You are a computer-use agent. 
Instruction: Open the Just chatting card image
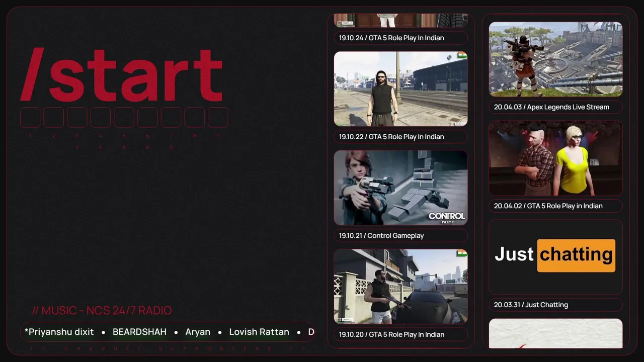[555, 257]
